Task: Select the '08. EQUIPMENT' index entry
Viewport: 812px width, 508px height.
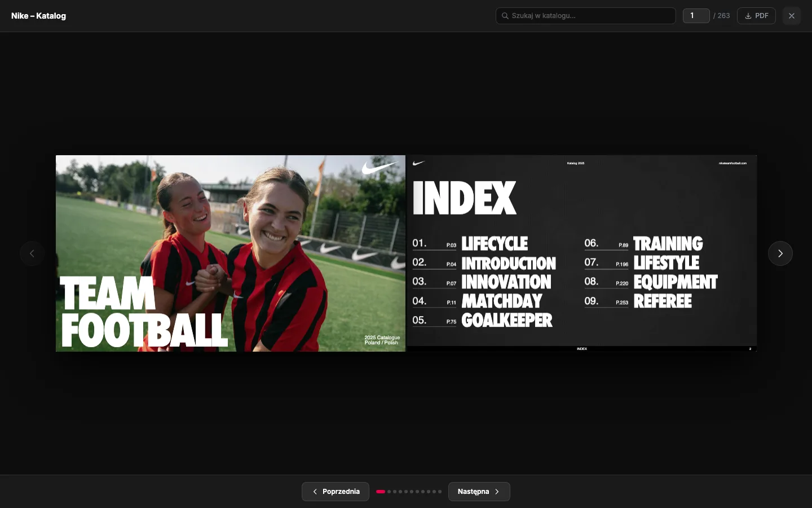Action: pyautogui.click(x=651, y=282)
